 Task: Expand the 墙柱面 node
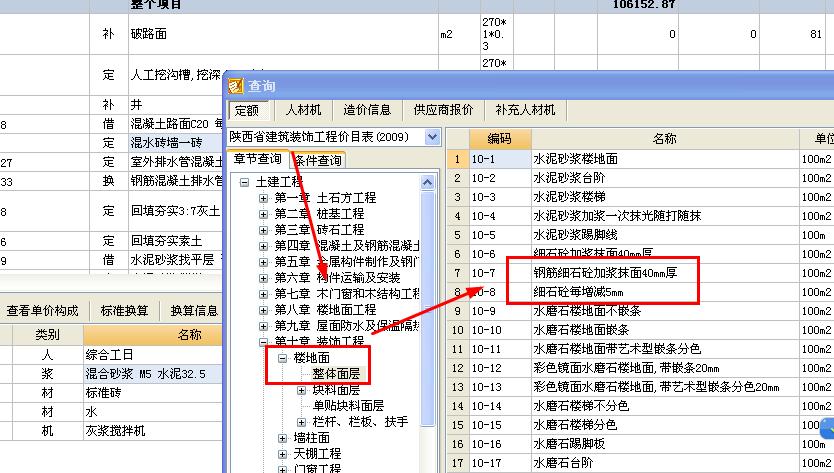coord(282,438)
